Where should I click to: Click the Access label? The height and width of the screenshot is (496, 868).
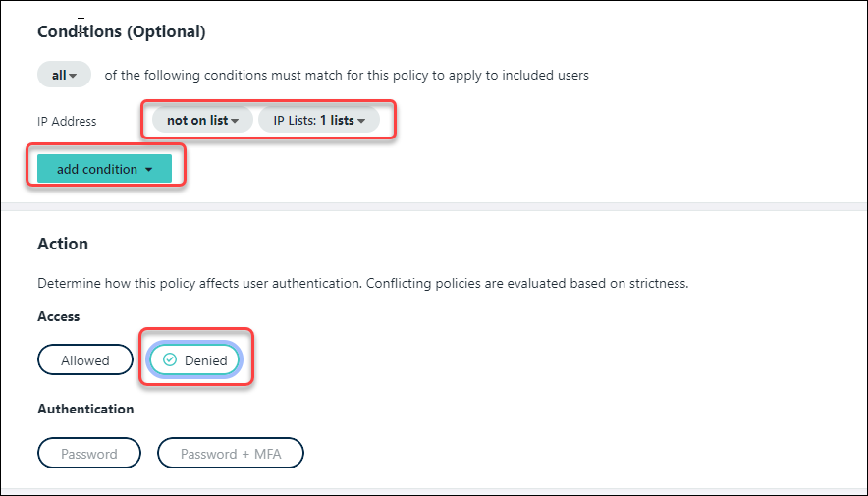(x=59, y=317)
